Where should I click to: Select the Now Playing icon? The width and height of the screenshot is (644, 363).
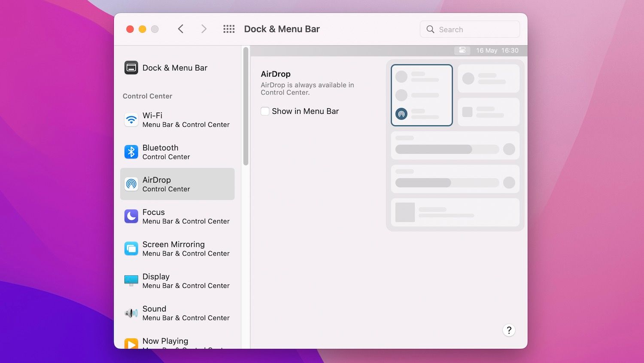(x=131, y=344)
